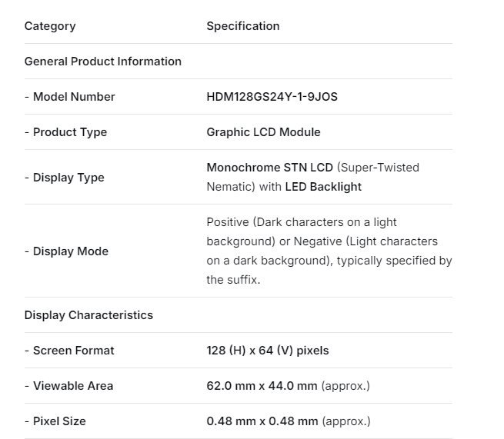Select the Display Mode row label

[67, 251]
